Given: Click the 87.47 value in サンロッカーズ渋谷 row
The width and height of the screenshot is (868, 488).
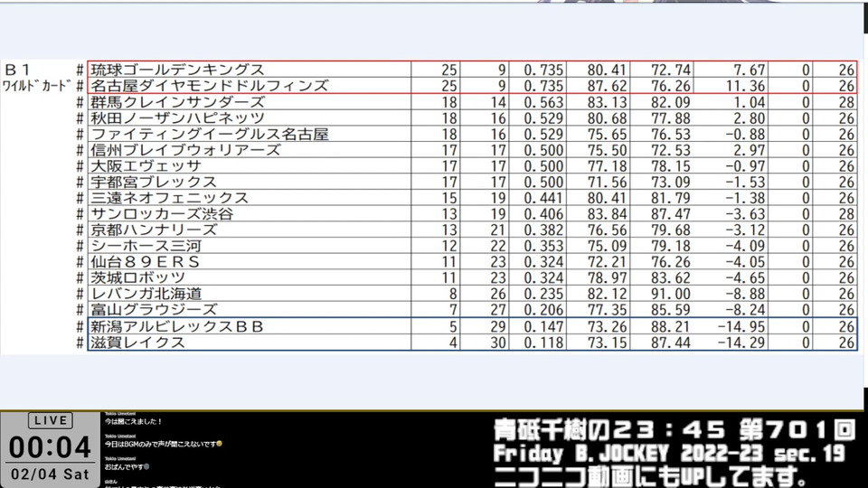Looking at the screenshot, I should [x=671, y=215].
